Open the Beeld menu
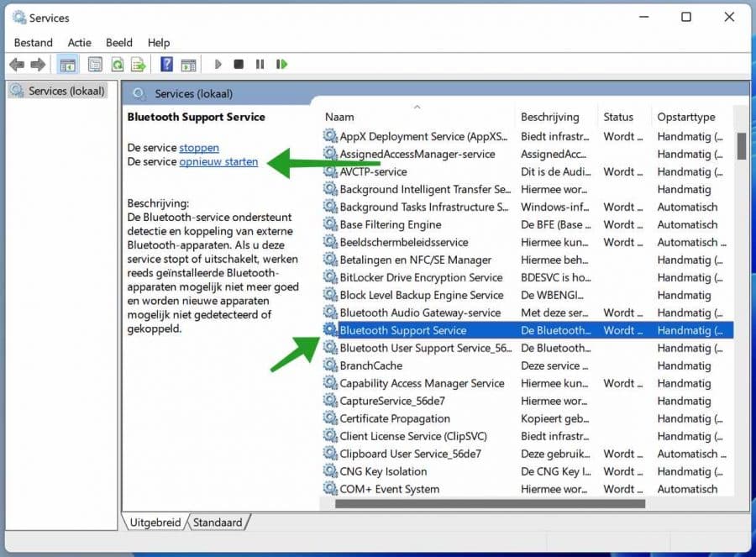 pyautogui.click(x=118, y=42)
